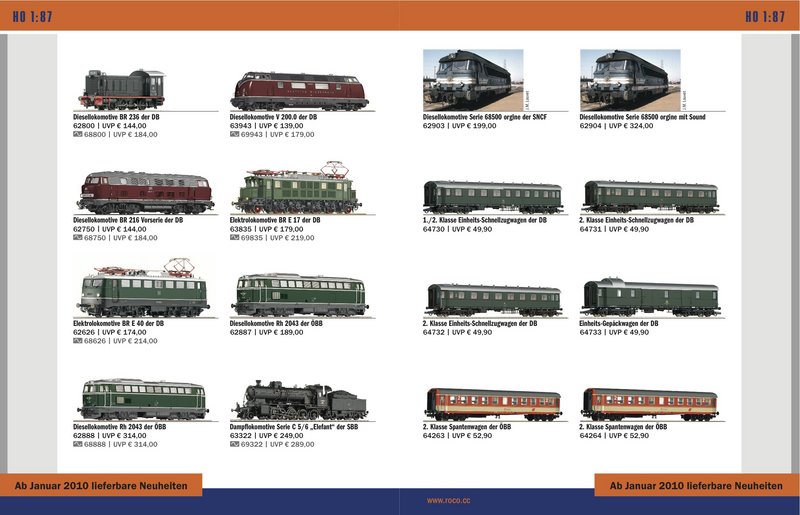Click the price line '63835 | UVP € 179,00'
The width and height of the screenshot is (800, 515).
coord(266,229)
